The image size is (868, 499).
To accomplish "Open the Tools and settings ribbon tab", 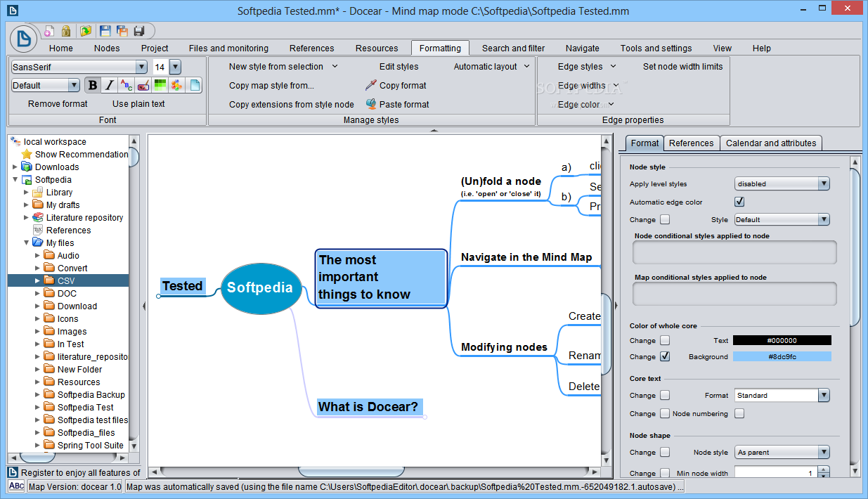I will 656,48.
